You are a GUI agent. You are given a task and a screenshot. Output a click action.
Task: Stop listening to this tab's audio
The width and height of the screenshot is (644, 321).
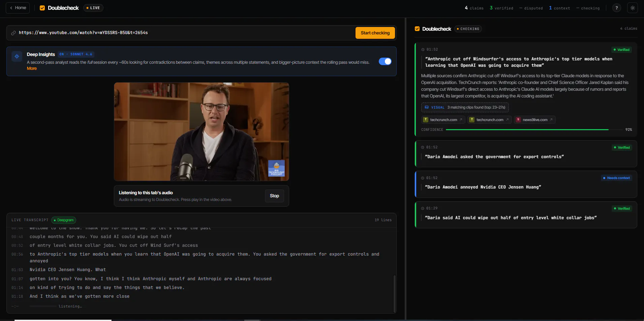274,196
